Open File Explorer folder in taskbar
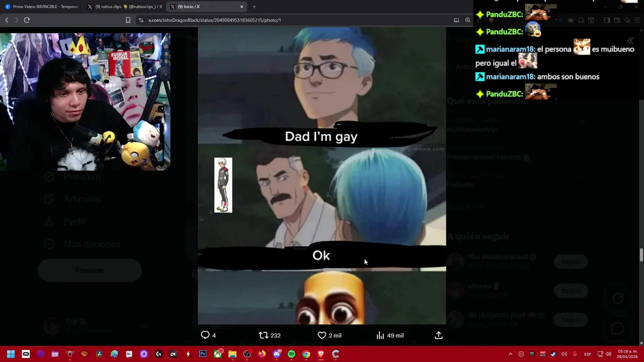The image size is (644, 362). click(232, 354)
